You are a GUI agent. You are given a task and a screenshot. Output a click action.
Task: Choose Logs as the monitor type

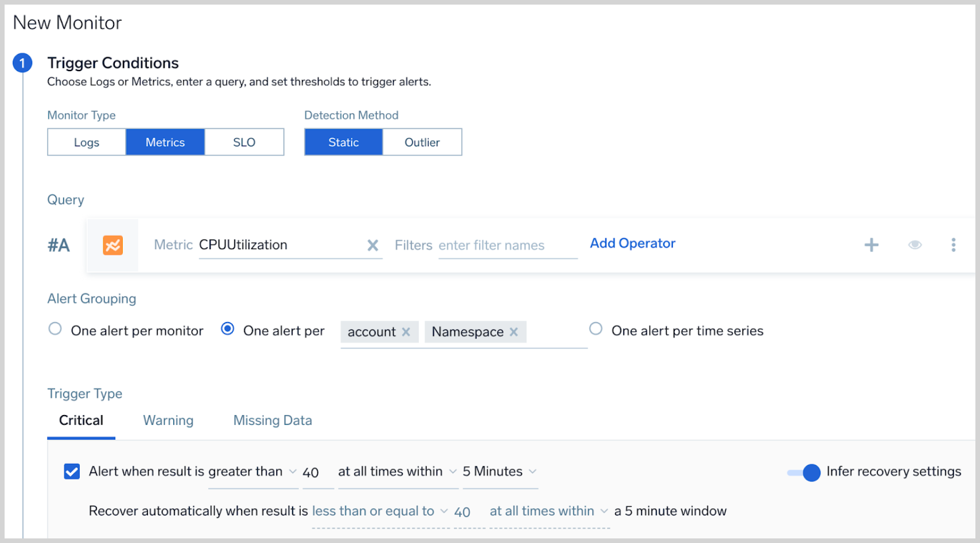tap(87, 142)
